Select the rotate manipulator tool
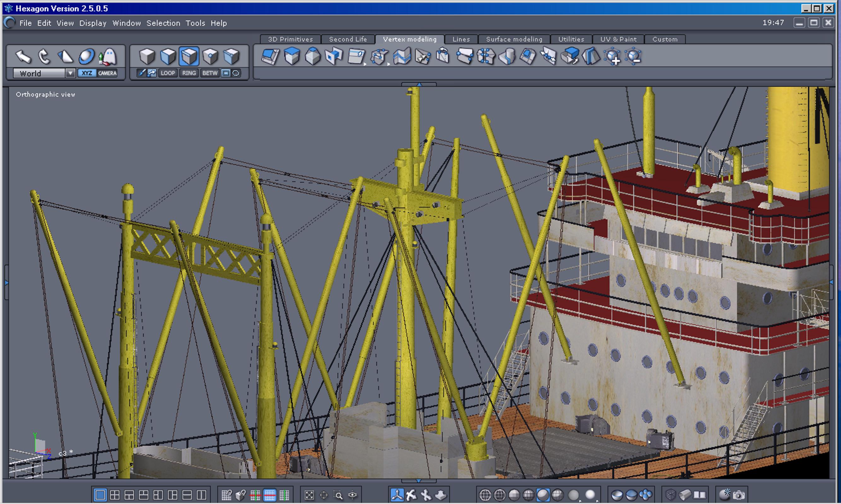841x504 pixels. coord(44,56)
